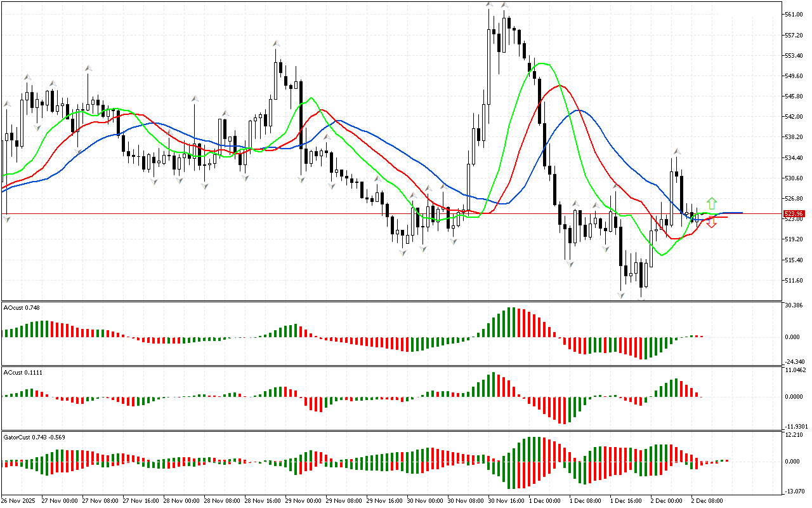Image resolution: width=812 pixels, height=508 pixels.
Task: Click the green up arrow signal
Action: (712, 203)
